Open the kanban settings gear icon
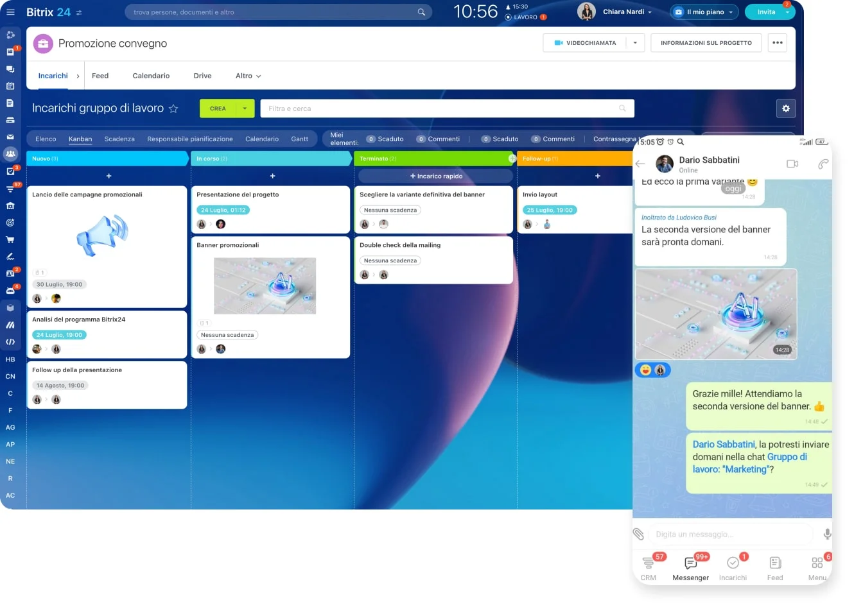Screen dimensions: 863x616 pos(785,108)
